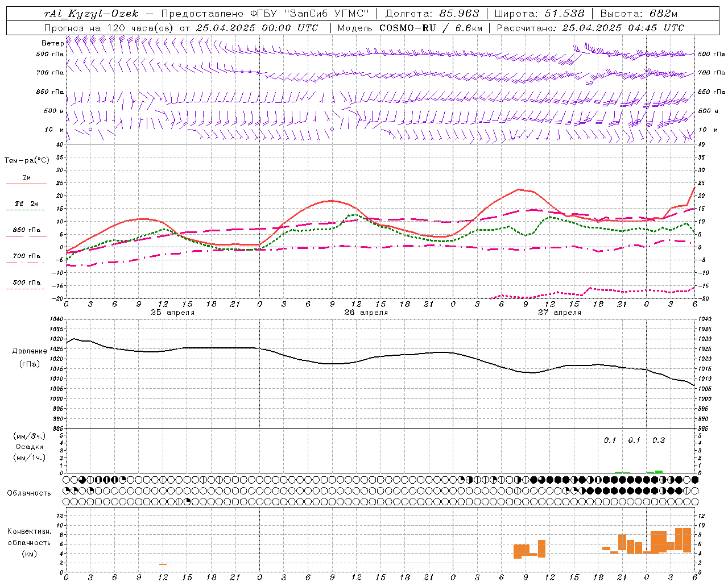
Task: Click the Осадки precipitation label
Action: coord(30,447)
